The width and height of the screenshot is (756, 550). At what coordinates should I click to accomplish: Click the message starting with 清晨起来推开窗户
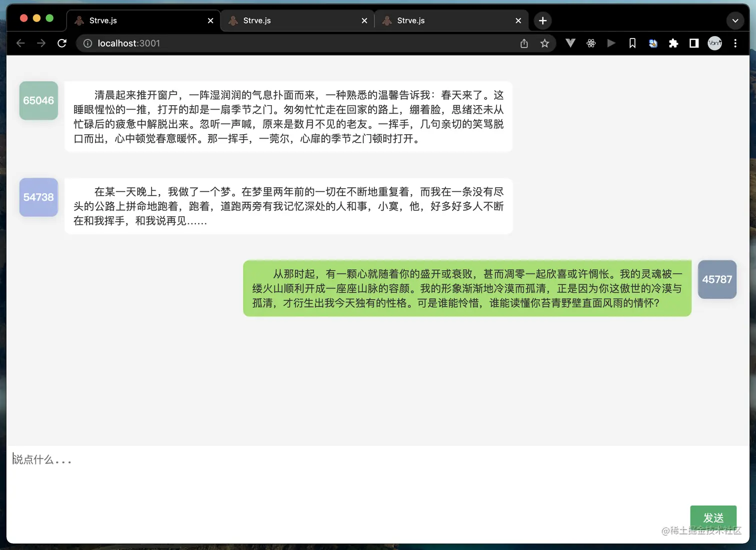click(288, 117)
